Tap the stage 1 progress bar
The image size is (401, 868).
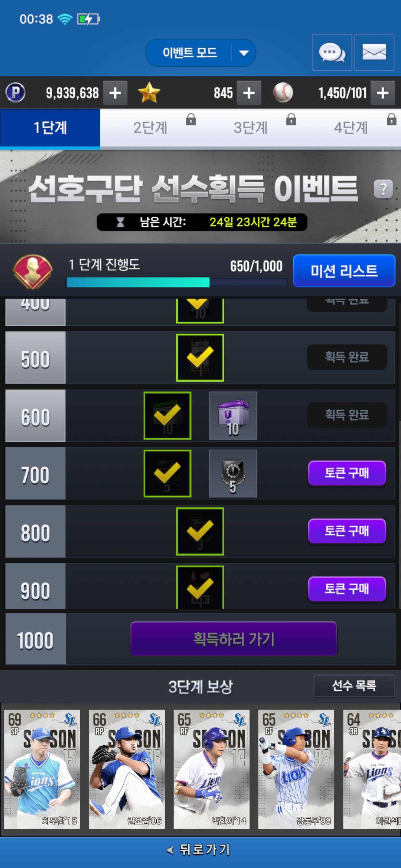[177, 282]
